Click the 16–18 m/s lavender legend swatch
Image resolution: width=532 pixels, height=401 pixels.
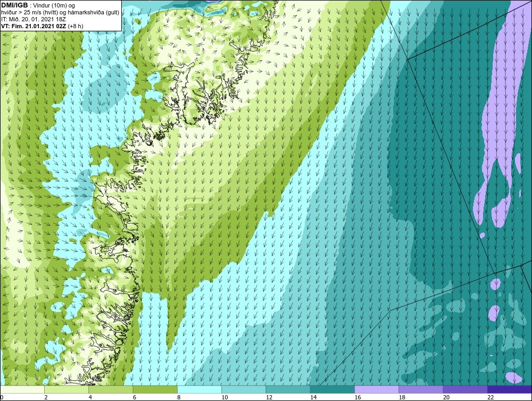click(377, 389)
